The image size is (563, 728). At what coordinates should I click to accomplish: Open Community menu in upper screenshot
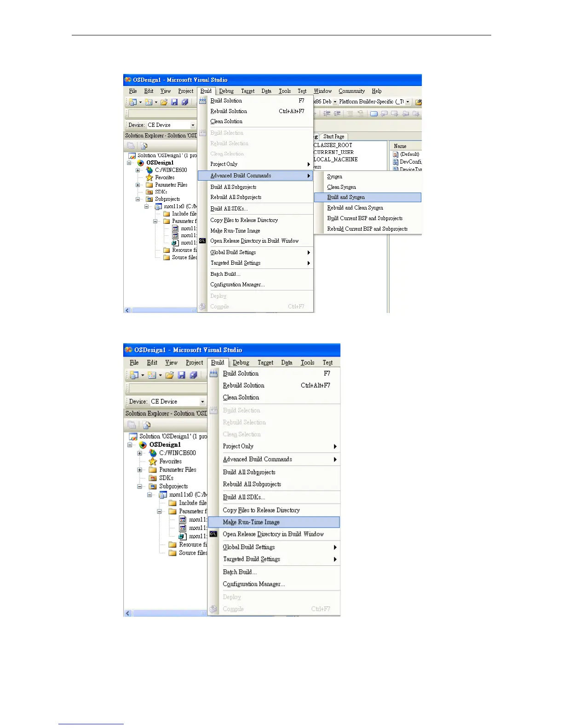(351, 91)
